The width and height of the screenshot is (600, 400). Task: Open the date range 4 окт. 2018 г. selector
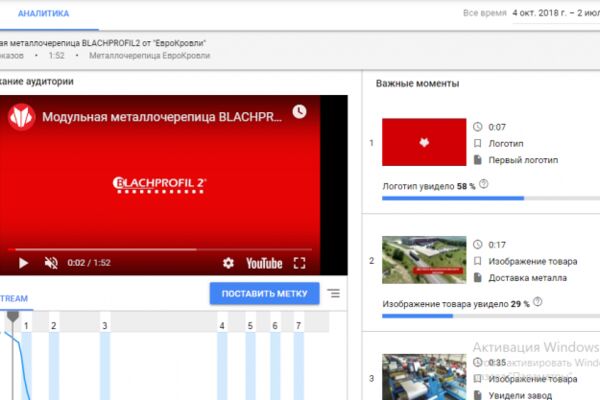556,13
